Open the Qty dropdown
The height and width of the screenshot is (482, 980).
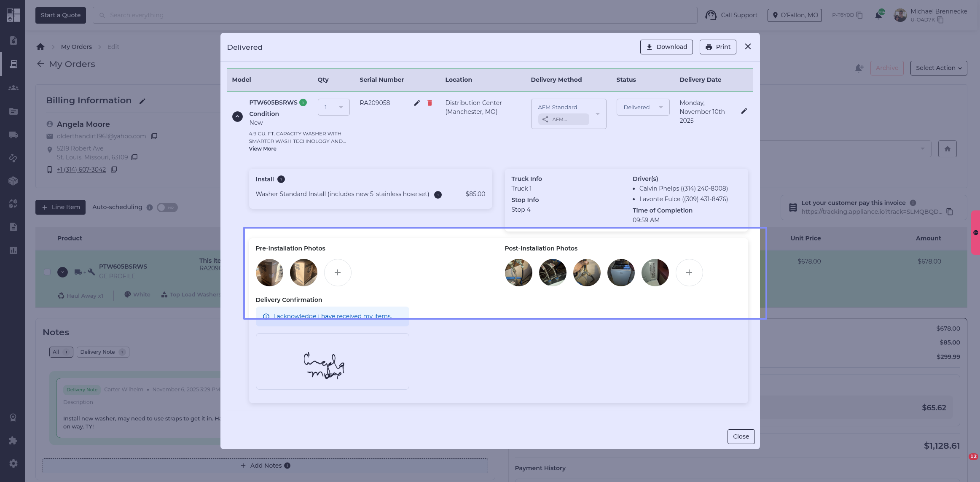[x=333, y=107]
